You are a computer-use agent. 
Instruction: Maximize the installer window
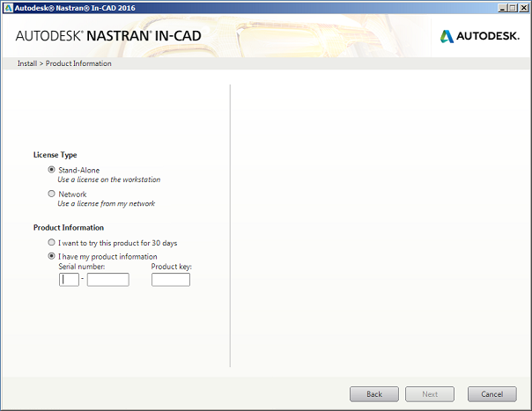(513, 8)
